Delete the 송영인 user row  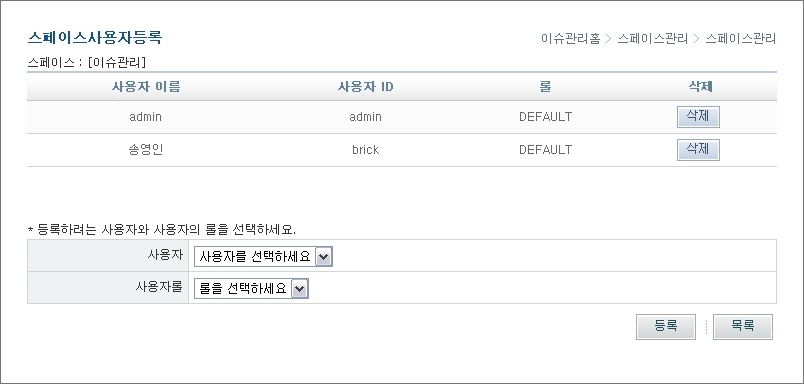698,150
